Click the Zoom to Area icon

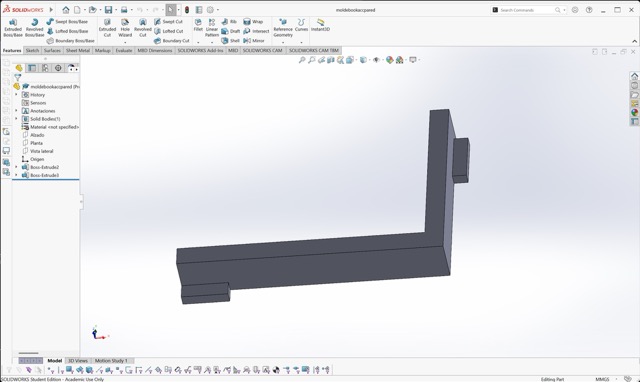tap(311, 60)
